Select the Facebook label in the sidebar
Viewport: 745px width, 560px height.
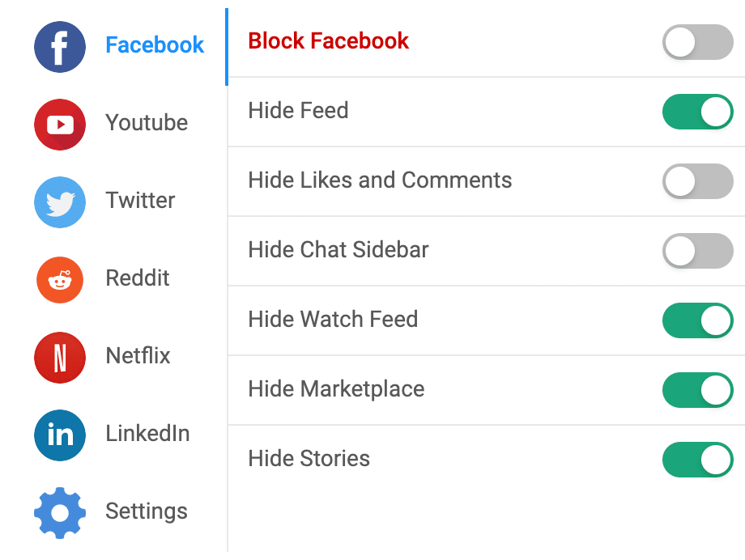coord(154,46)
